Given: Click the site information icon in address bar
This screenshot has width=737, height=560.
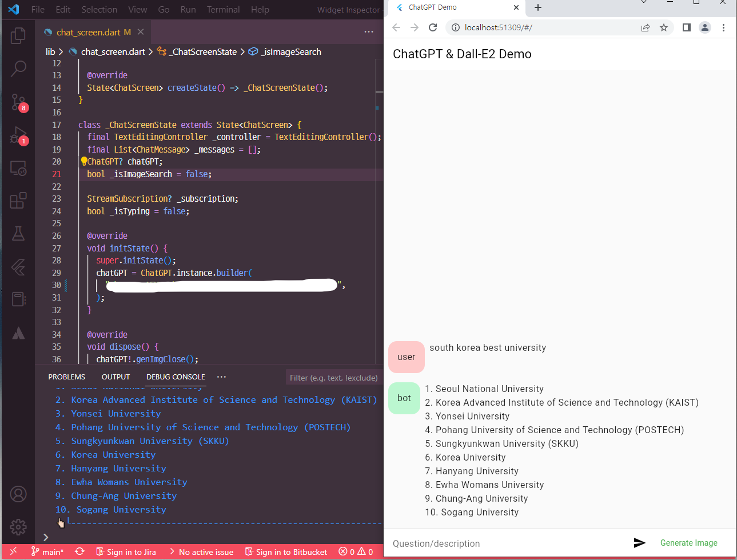Looking at the screenshot, I should (456, 27).
